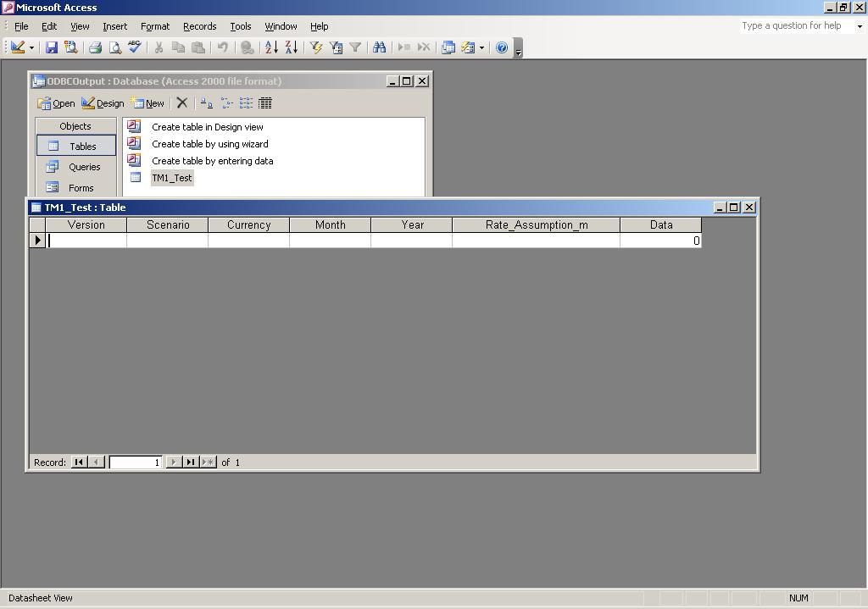Click the record number input field
The height and width of the screenshot is (609, 868).
[135, 462]
